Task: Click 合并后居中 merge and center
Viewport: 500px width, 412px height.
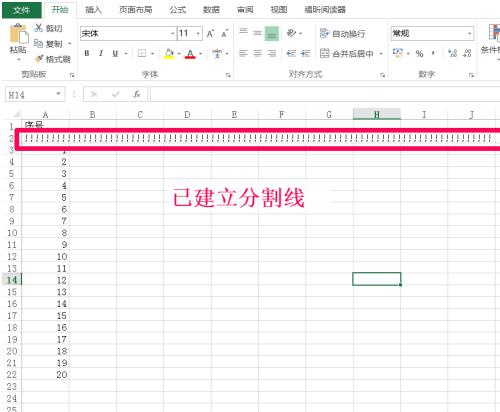Action: (x=346, y=53)
